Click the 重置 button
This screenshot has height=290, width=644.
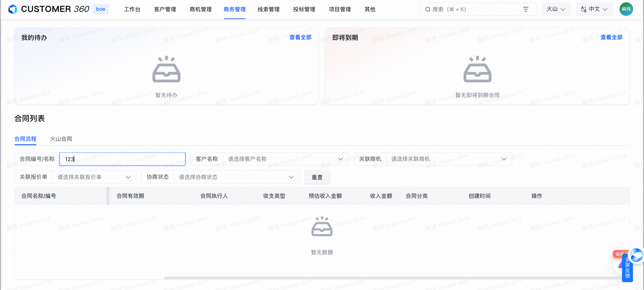(x=317, y=177)
